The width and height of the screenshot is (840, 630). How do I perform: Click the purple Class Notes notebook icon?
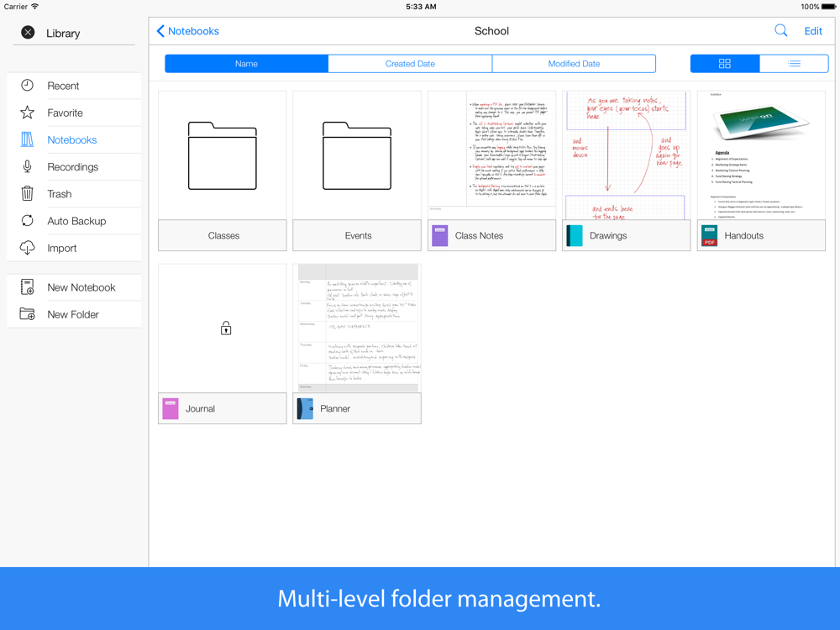(x=440, y=236)
